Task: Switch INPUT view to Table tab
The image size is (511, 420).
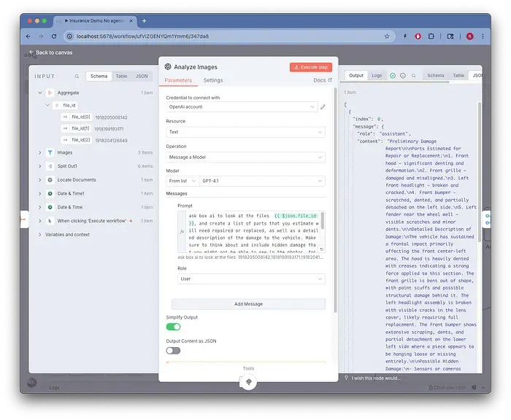Action: [x=122, y=76]
